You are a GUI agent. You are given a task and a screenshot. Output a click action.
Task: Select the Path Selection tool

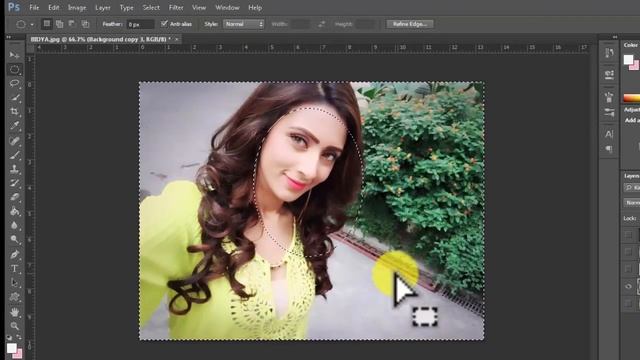(15, 283)
